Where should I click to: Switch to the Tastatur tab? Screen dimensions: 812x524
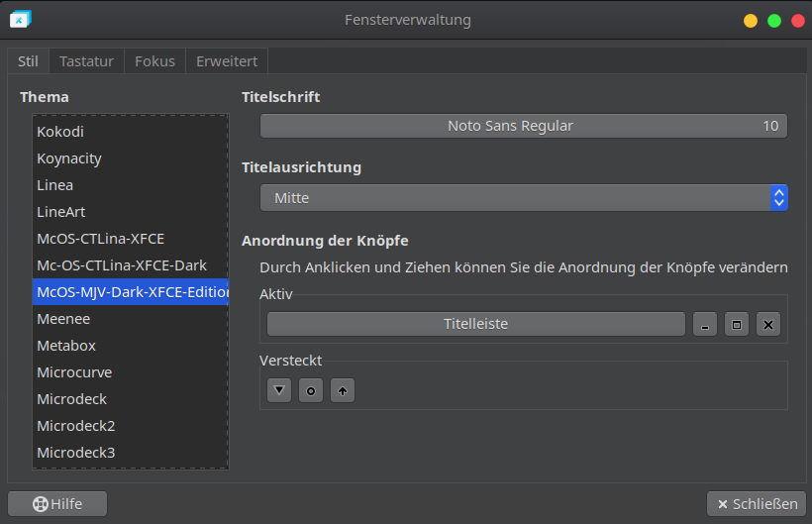[87, 61]
